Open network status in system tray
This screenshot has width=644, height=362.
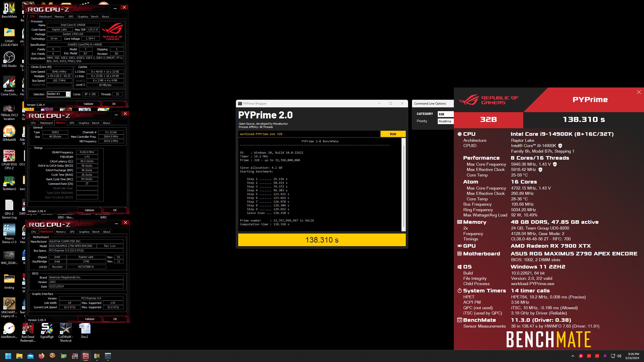coord(613,356)
